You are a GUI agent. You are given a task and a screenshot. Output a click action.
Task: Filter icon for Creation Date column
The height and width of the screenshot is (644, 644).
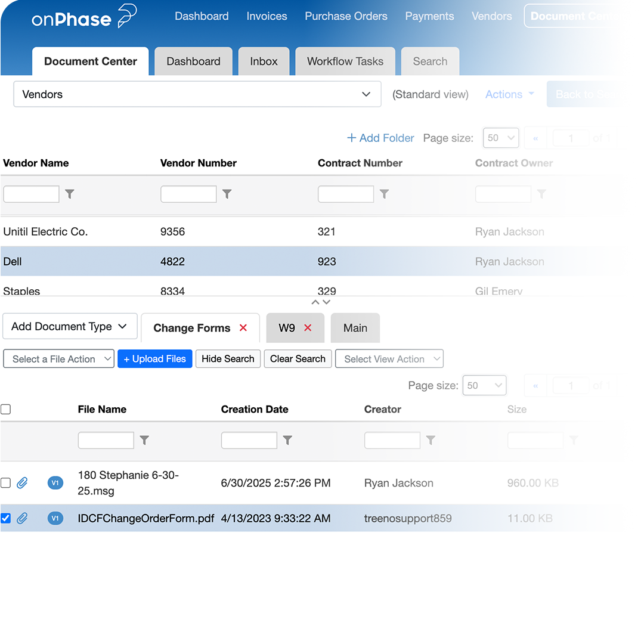coord(288,440)
